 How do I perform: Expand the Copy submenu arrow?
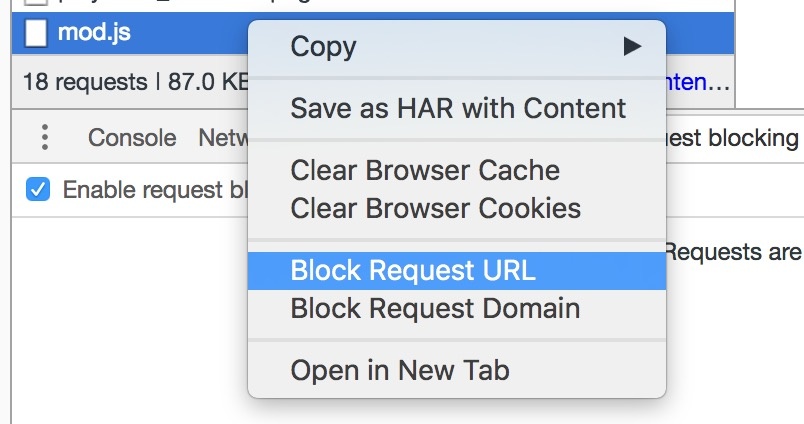click(631, 46)
